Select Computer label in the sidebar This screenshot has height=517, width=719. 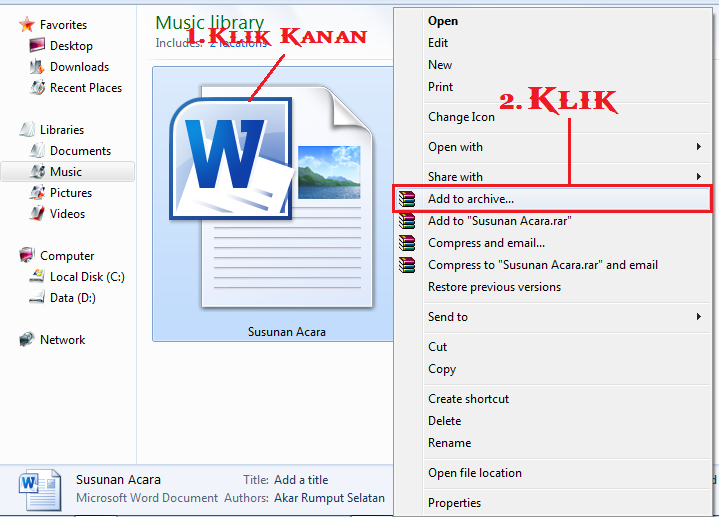tap(67, 256)
